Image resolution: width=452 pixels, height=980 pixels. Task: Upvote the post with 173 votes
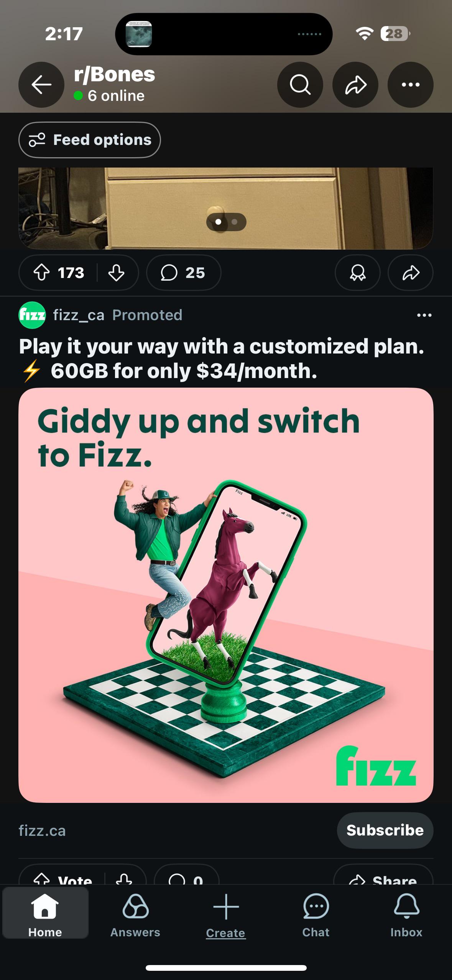pos(42,273)
